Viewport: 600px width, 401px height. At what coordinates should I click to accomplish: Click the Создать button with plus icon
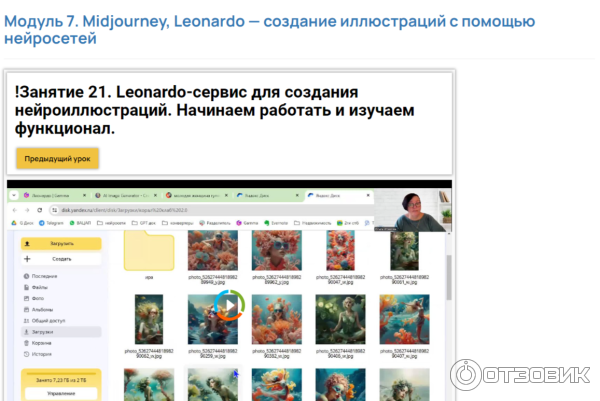pos(61,259)
